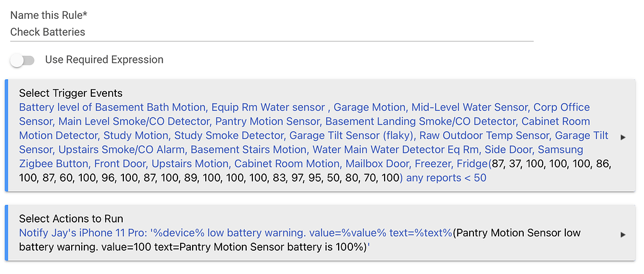
Task: Open the Select Trigger Events heading
Action: (71, 94)
